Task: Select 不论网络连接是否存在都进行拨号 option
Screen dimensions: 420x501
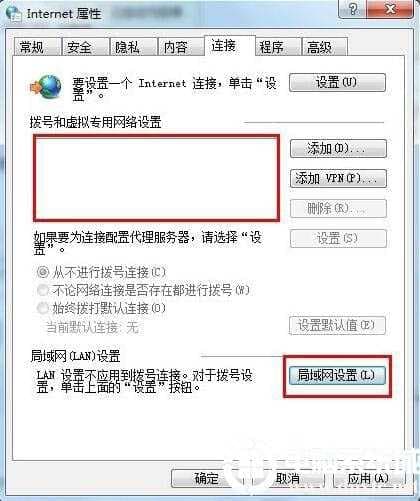Action: [x=43, y=290]
